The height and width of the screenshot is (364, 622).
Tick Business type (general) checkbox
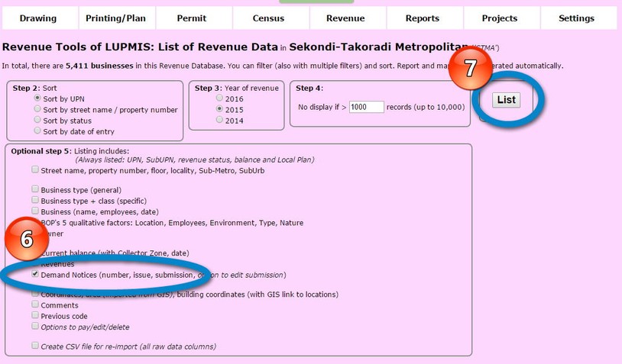click(35, 189)
